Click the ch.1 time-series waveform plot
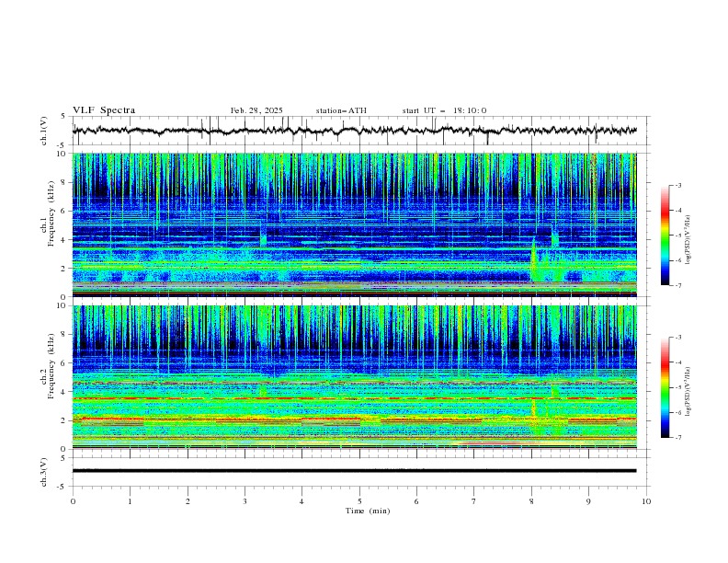 [354, 131]
